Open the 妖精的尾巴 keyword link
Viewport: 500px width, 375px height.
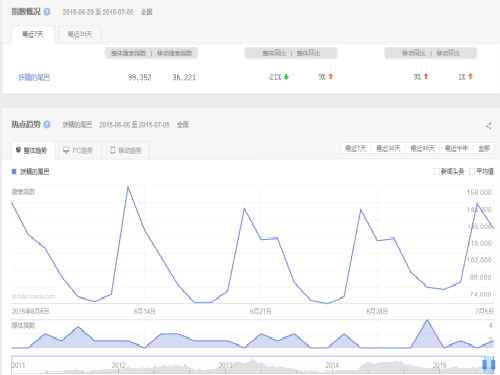pyautogui.click(x=34, y=77)
